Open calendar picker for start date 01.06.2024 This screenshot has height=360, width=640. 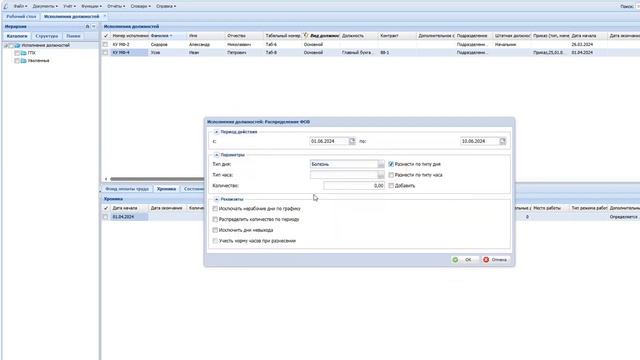(x=352, y=141)
